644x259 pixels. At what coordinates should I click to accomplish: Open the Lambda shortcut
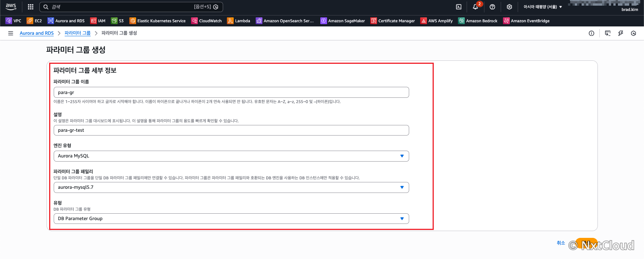tap(239, 21)
